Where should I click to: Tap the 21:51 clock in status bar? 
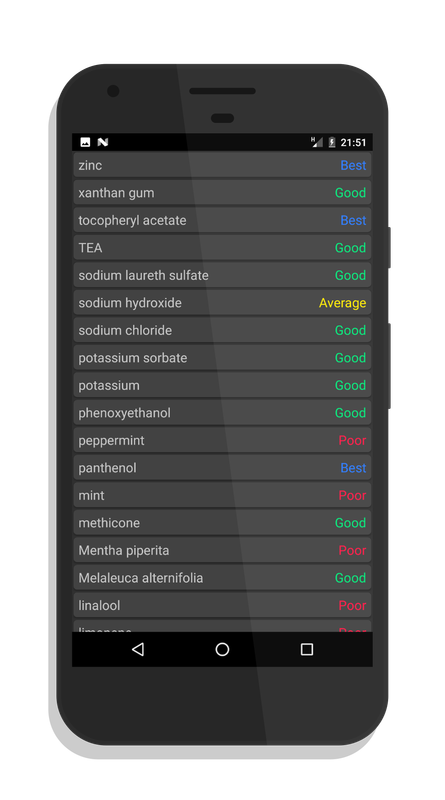coord(353,142)
